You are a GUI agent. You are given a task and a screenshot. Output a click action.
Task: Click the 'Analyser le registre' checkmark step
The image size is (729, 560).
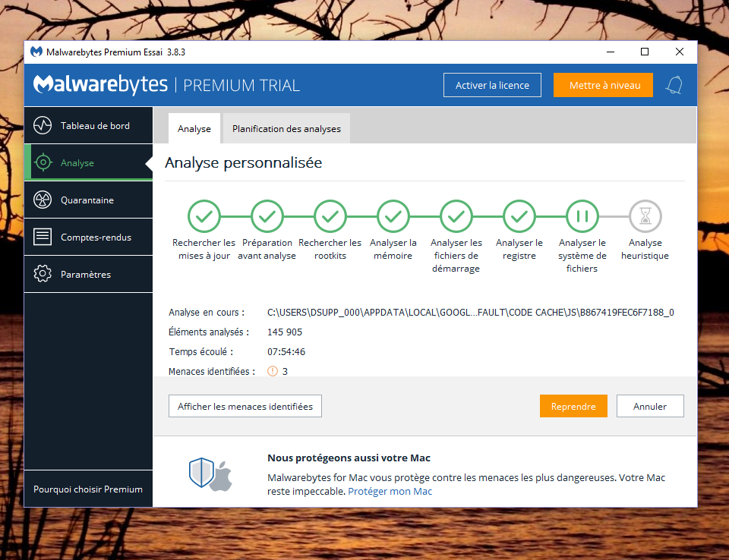(x=519, y=216)
